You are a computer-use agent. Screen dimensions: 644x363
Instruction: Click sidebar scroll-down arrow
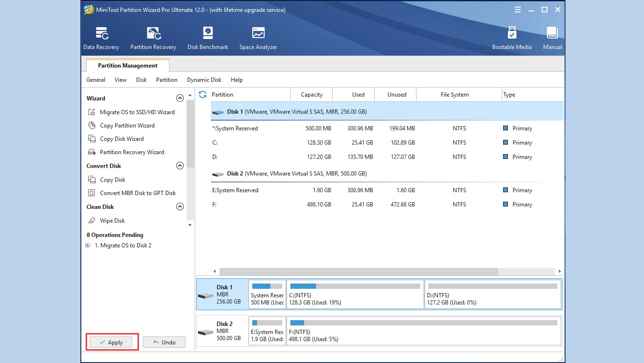click(x=190, y=225)
